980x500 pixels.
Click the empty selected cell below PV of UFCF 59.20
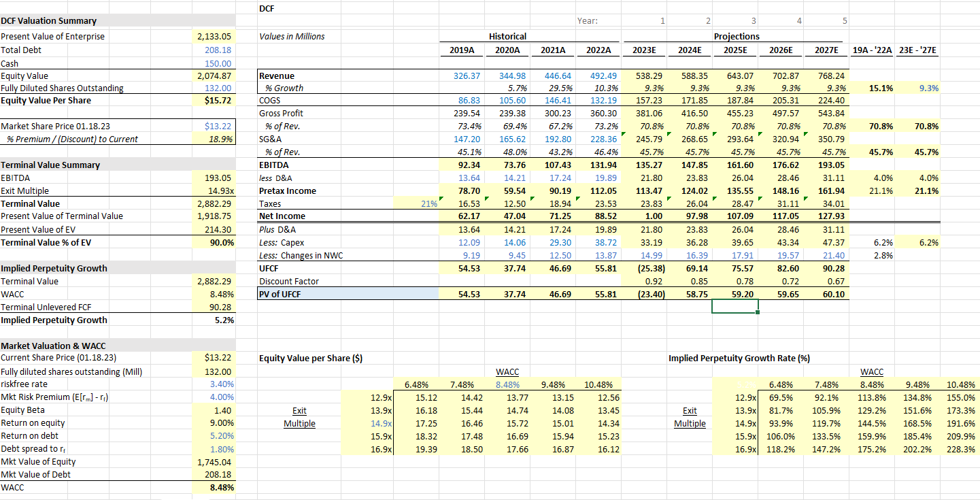[734, 307]
